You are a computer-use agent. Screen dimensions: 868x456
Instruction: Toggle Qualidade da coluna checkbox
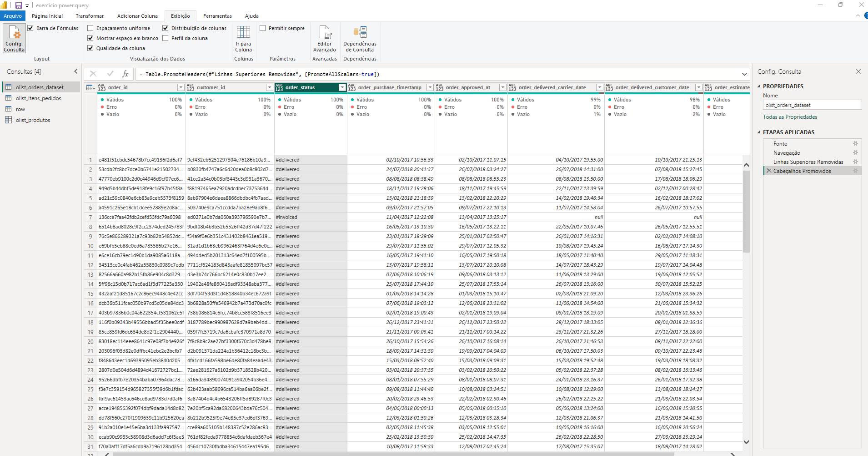90,48
